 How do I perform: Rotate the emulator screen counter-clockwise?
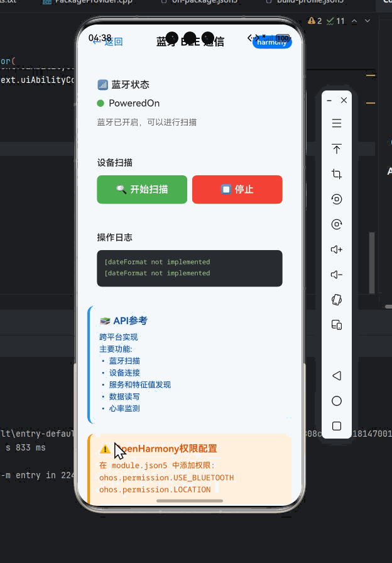point(336,199)
